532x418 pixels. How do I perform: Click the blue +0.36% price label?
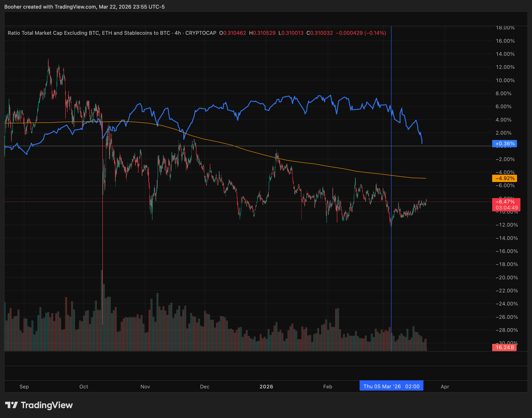point(504,144)
